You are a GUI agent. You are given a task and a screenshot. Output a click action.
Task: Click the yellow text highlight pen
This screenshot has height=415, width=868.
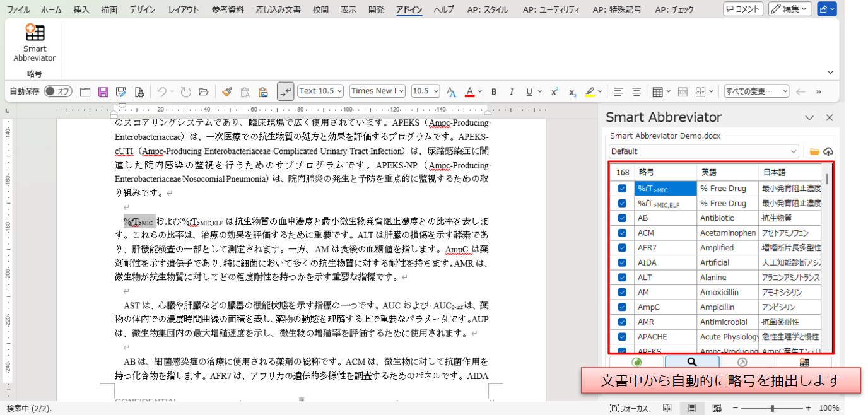(590, 92)
